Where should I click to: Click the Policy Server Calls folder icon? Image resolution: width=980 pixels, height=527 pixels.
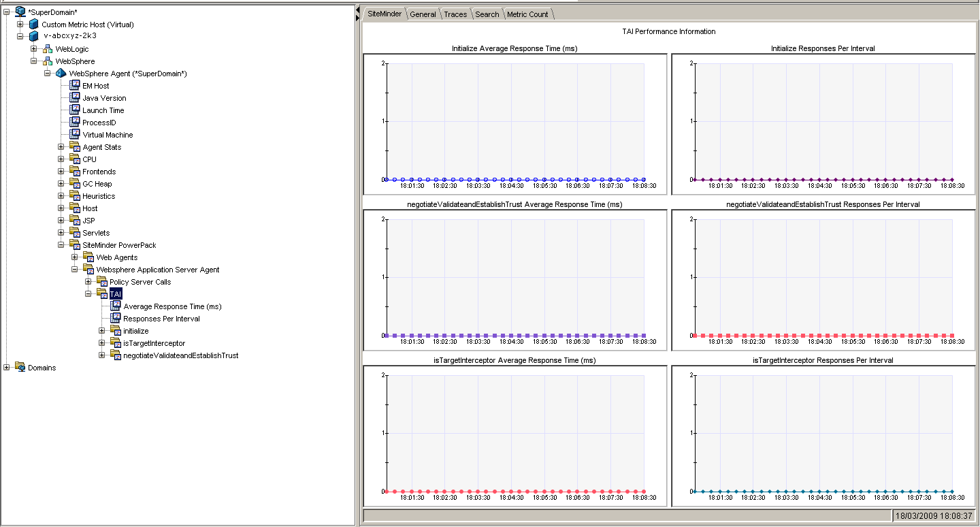102,281
